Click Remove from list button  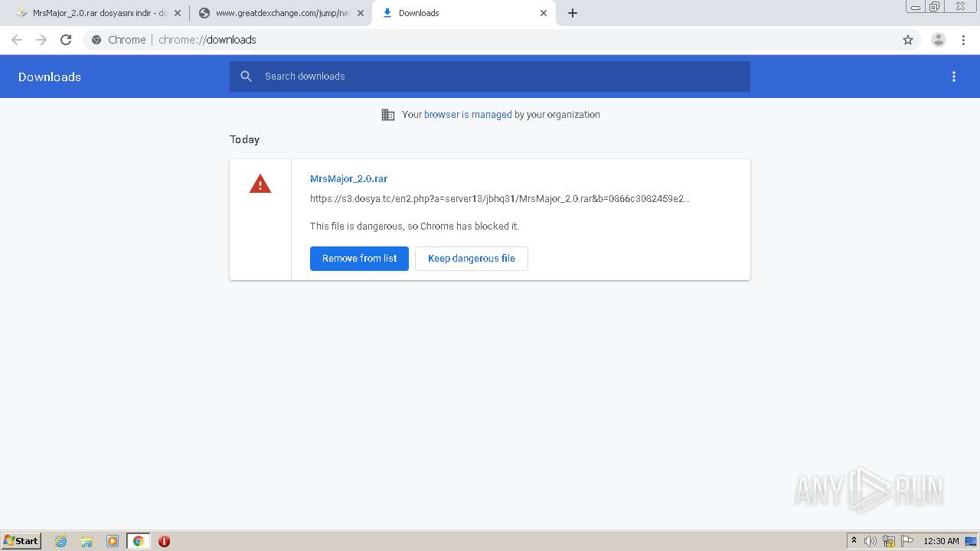click(x=359, y=259)
